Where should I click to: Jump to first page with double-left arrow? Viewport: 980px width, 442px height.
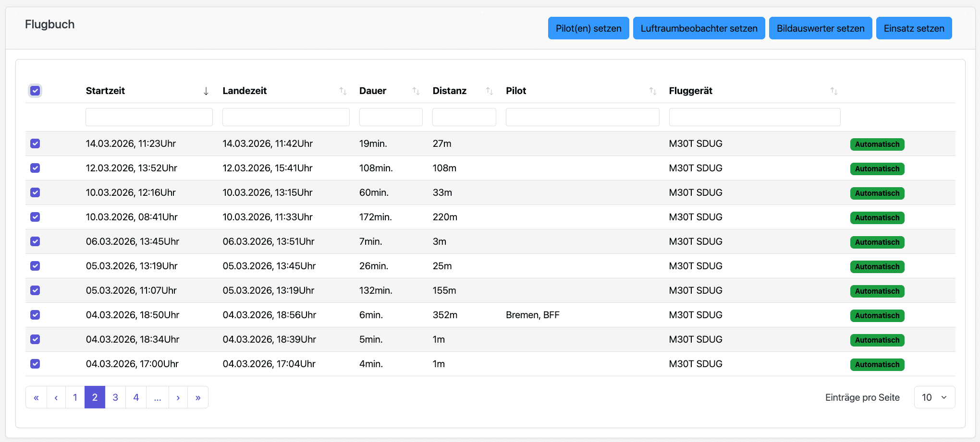pyautogui.click(x=36, y=397)
